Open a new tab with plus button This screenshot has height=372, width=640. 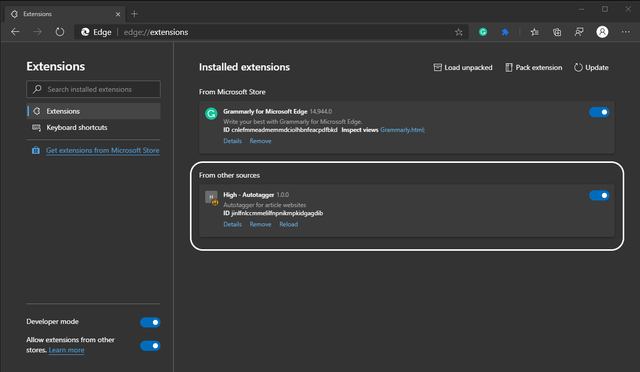point(134,14)
